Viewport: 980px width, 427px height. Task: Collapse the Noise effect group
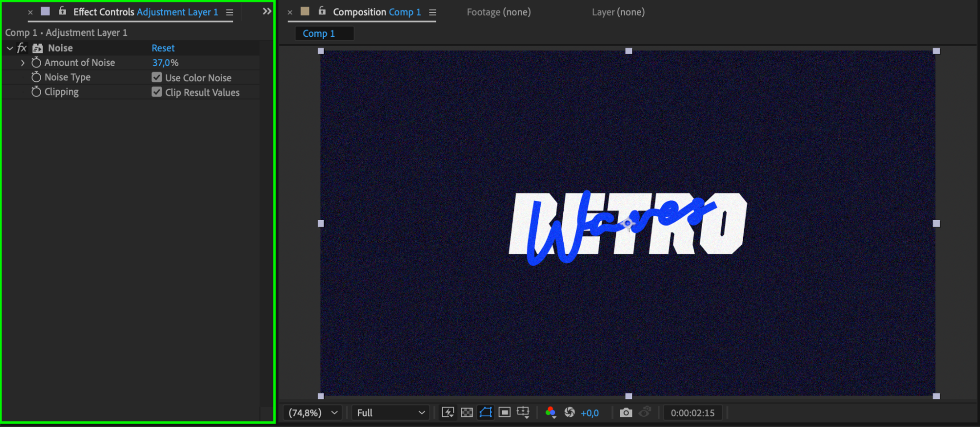pyautogui.click(x=10, y=48)
